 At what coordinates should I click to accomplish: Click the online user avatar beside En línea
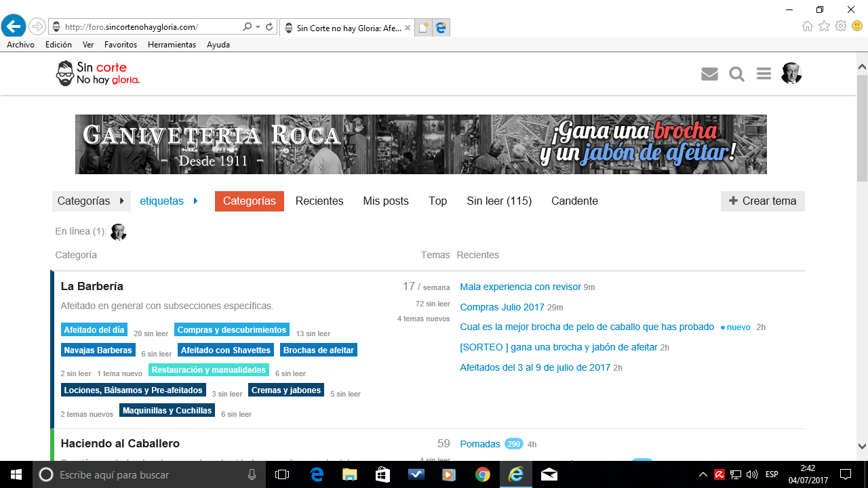click(x=119, y=232)
